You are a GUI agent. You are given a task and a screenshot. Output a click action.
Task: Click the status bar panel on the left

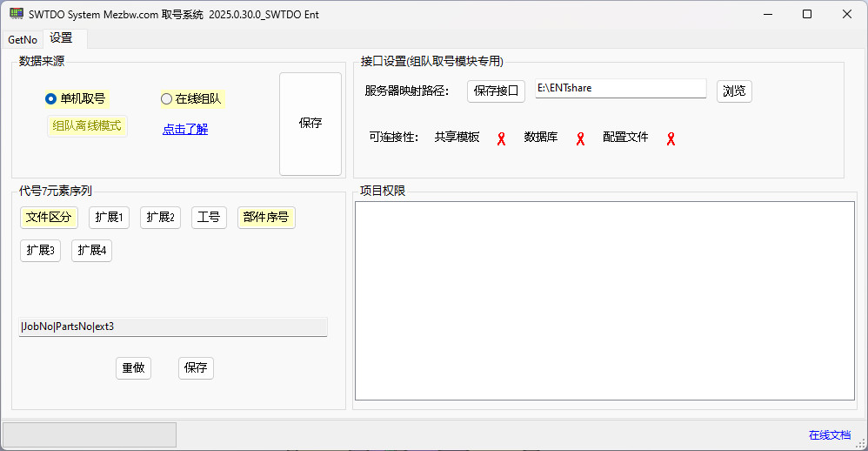point(90,435)
